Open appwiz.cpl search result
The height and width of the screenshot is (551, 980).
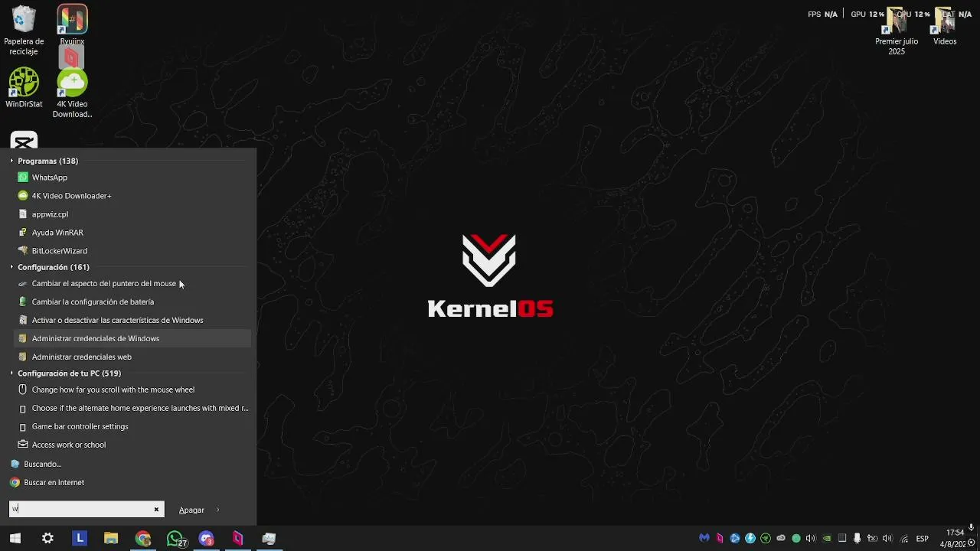pos(132,214)
